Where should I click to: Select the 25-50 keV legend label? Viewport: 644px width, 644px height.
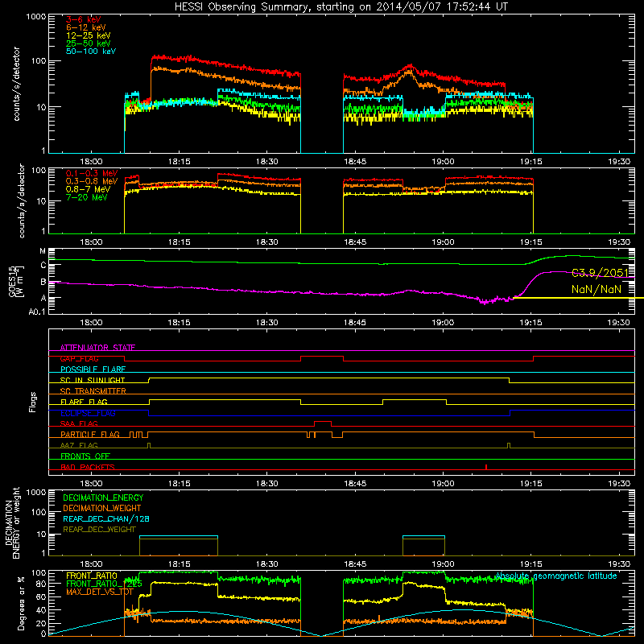tap(89, 43)
